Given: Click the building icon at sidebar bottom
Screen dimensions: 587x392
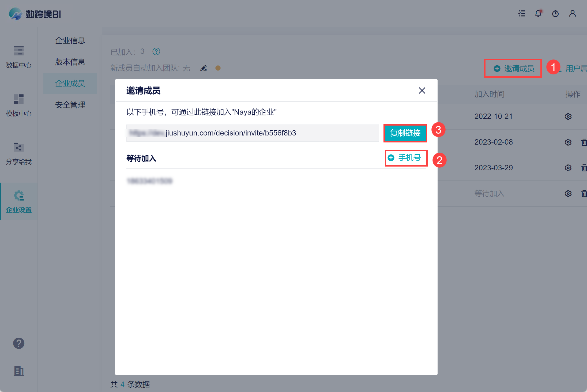Looking at the screenshot, I should pyautogui.click(x=19, y=371).
